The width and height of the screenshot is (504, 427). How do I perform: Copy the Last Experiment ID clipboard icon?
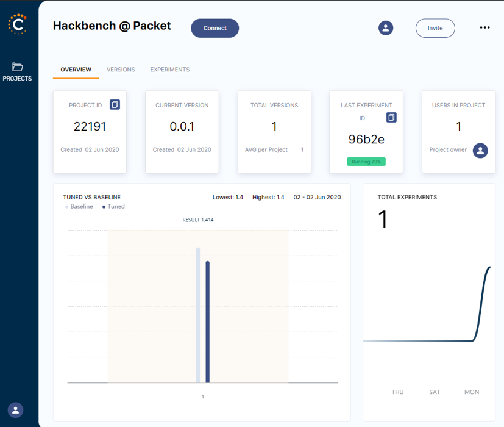coord(391,118)
